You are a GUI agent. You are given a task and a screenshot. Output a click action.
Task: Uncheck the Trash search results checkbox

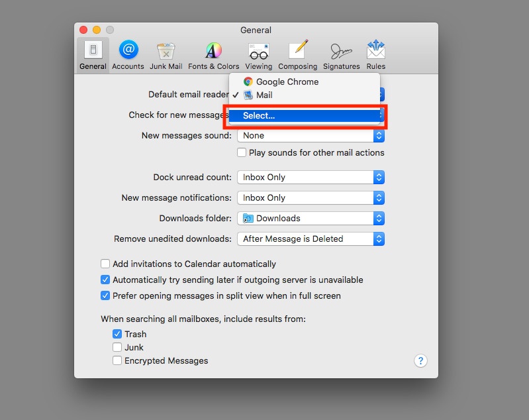point(117,334)
